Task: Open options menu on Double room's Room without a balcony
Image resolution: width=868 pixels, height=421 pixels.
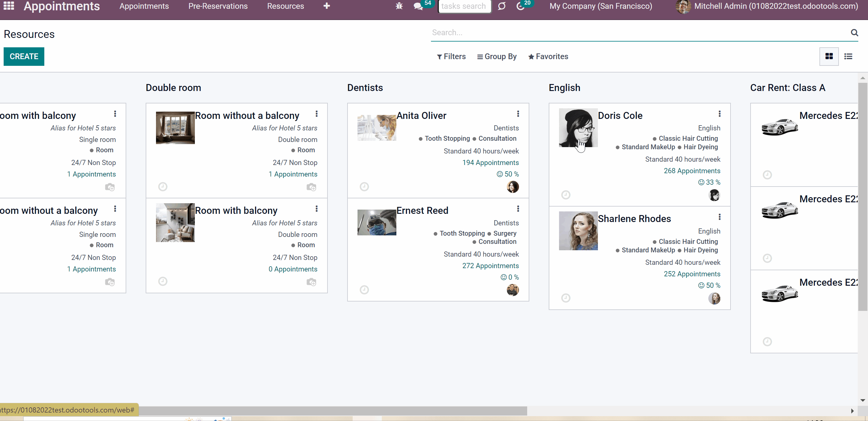Action: (x=317, y=114)
